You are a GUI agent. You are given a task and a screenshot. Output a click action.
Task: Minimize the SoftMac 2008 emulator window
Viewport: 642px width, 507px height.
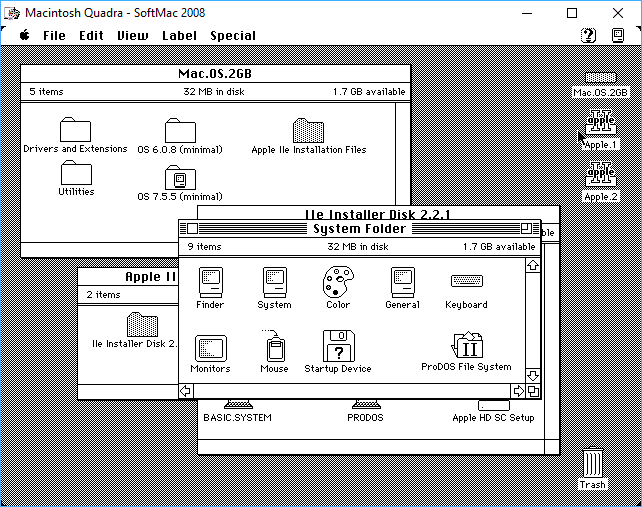pyautogui.click(x=527, y=13)
